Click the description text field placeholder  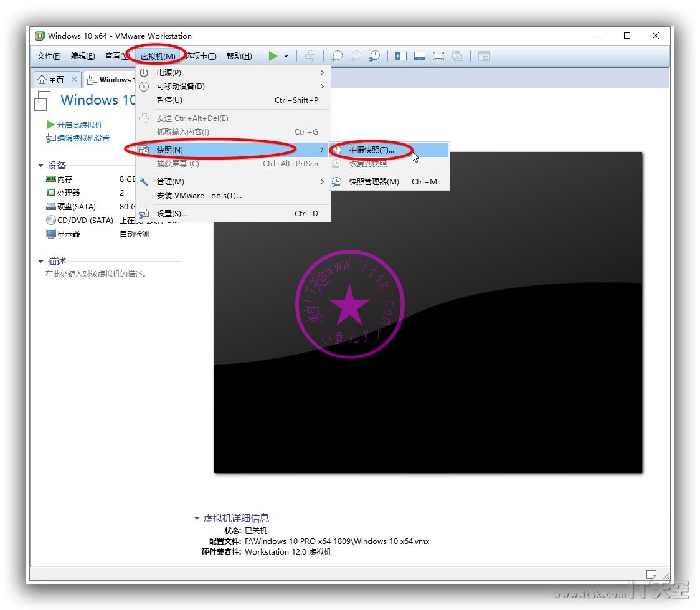[96, 274]
